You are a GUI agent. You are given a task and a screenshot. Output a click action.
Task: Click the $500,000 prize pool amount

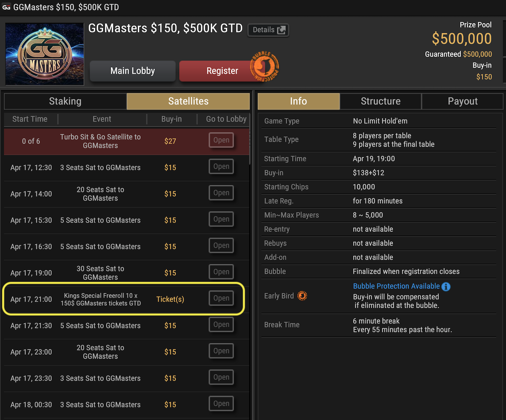[x=462, y=39]
